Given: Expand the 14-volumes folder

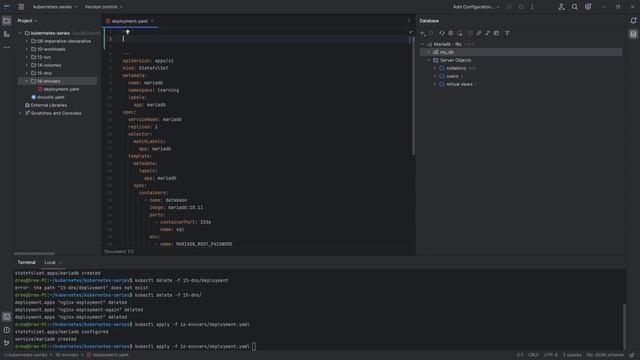Looking at the screenshot, I should [27, 65].
